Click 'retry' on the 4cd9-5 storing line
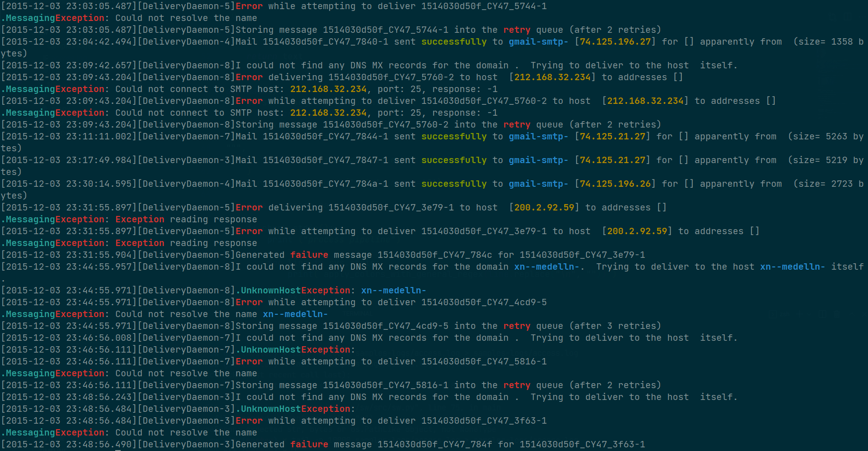868x451 pixels. point(517,326)
